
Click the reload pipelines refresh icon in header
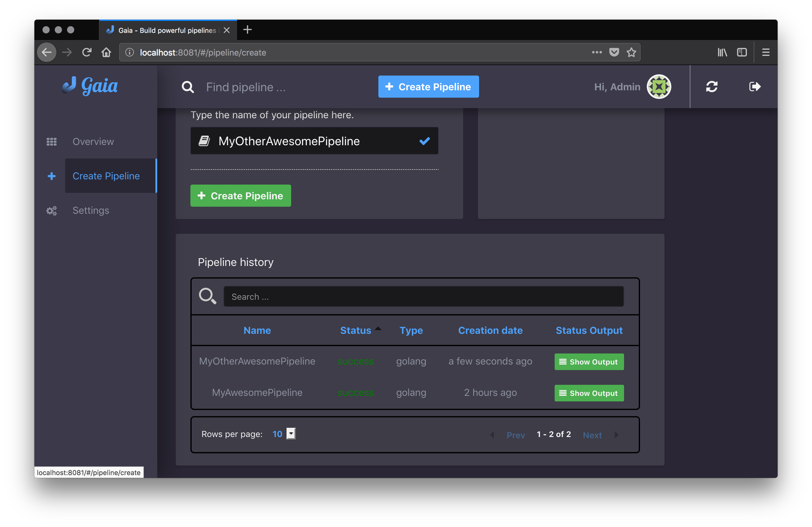coord(712,87)
